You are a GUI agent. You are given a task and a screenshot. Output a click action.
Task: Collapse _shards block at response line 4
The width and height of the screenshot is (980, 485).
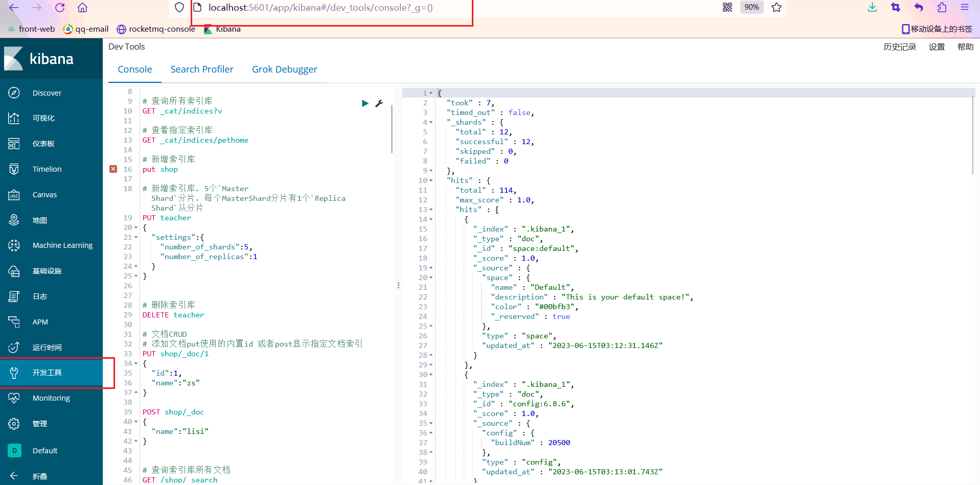coord(431,122)
